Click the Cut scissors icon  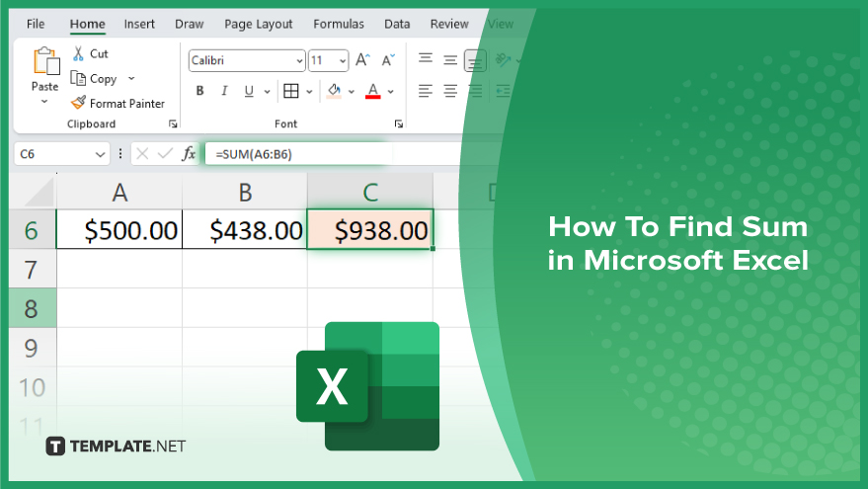[x=79, y=53]
